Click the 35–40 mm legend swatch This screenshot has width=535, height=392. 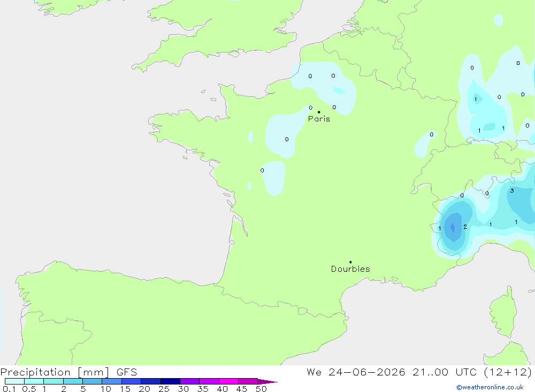tap(209, 381)
